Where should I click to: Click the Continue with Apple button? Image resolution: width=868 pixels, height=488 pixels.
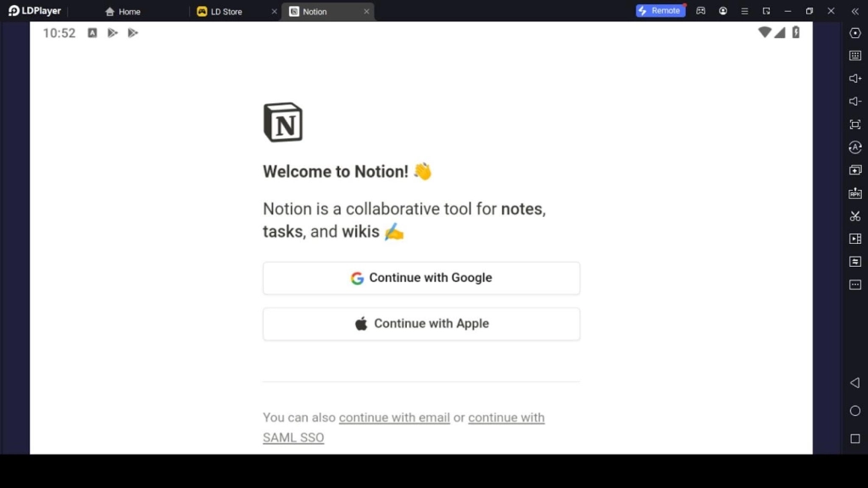pos(421,324)
